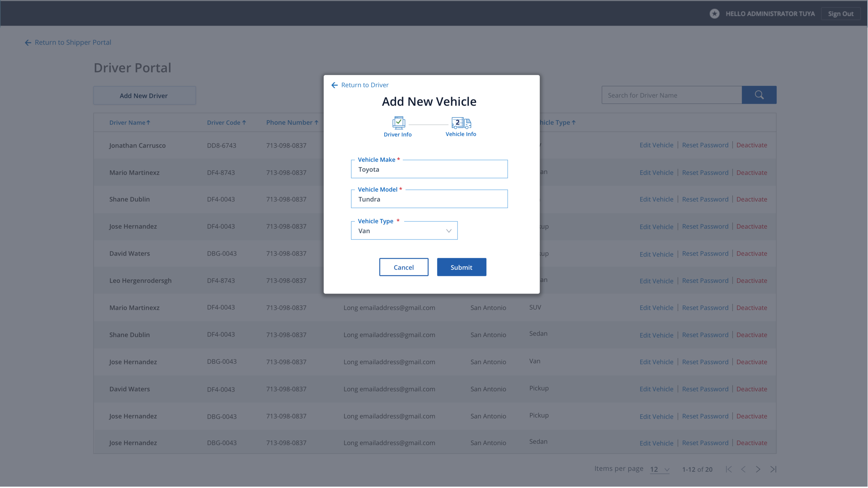Reset Password for Leo Hergenrodersgh
Image resolution: width=868 pixels, height=488 pixels.
coord(705,281)
